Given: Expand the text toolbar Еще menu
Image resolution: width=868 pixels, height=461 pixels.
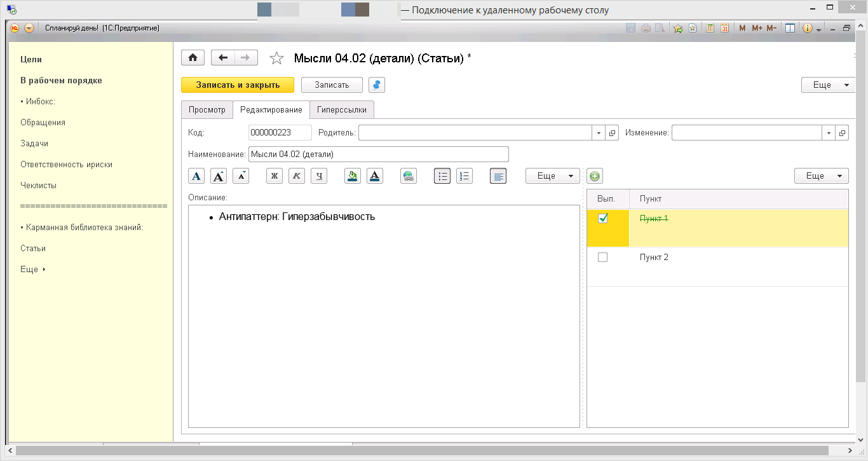Looking at the screenshot, I should tap(552, 176).
